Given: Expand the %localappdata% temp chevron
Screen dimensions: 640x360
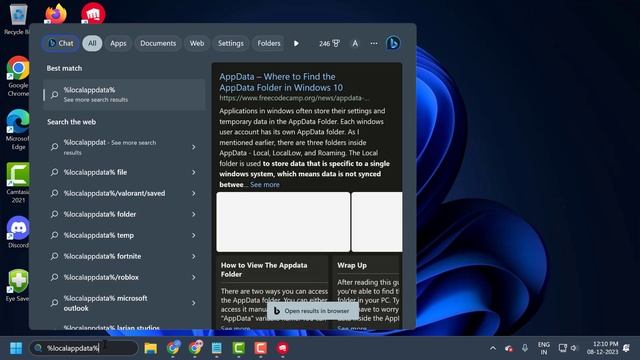Looking at the screenshot, I should (194, 236).
